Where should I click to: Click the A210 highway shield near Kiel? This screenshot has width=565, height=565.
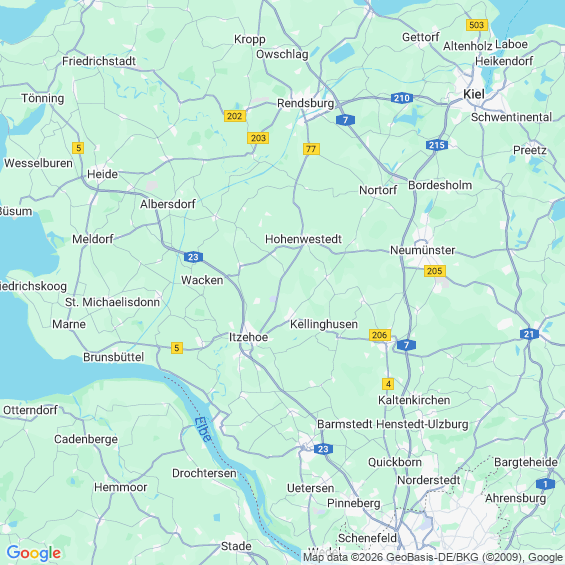402,98
